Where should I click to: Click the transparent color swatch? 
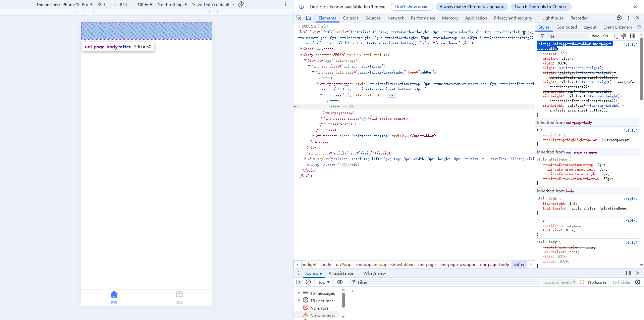coord(604,140)
